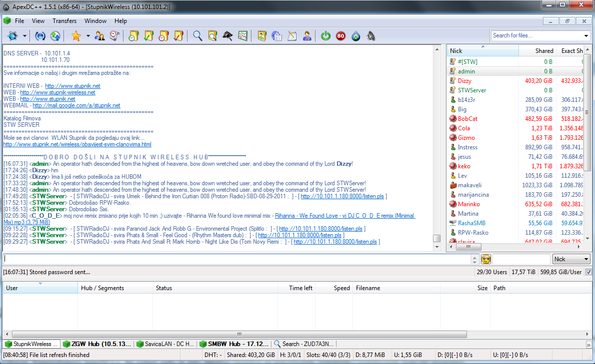Open the Notepad toolbar icon

(292, 36)
